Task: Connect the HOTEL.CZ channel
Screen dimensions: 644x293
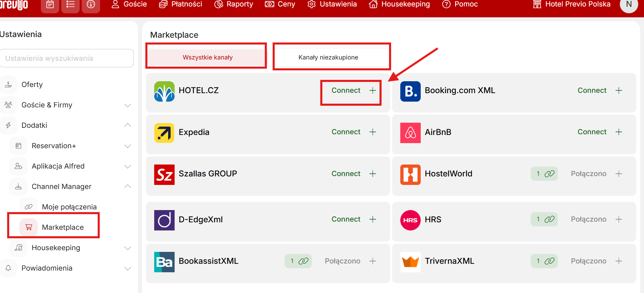Action: click(351, 90)
